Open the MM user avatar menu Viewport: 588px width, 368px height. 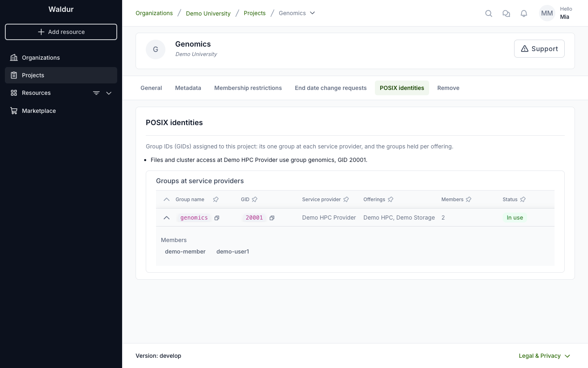(547, 13)
